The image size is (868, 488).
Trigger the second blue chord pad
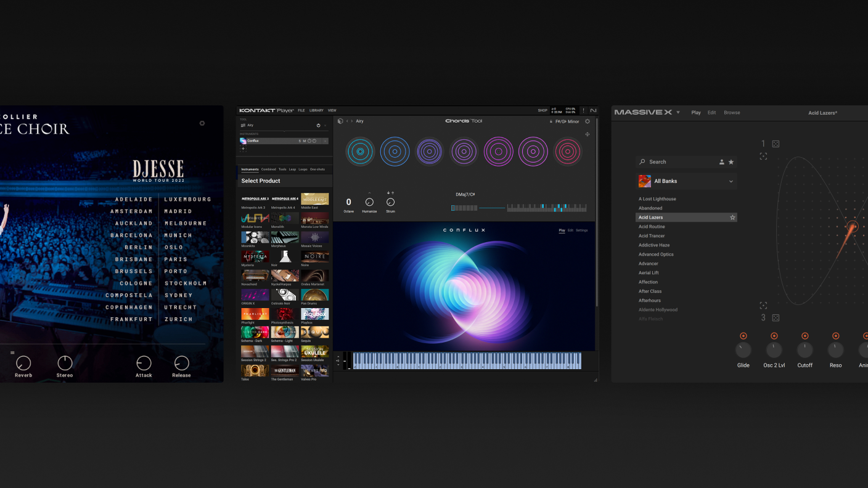coord(395,151)
